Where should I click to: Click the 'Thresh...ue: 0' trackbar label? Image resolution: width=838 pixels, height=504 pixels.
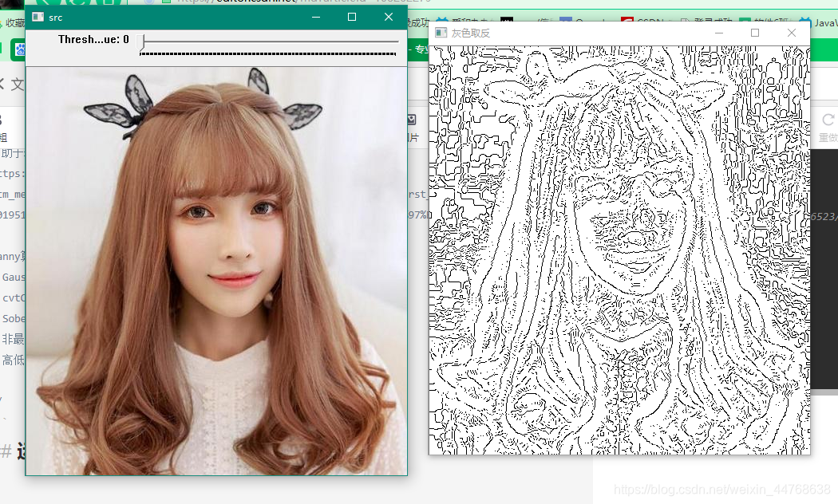(93, 39)
